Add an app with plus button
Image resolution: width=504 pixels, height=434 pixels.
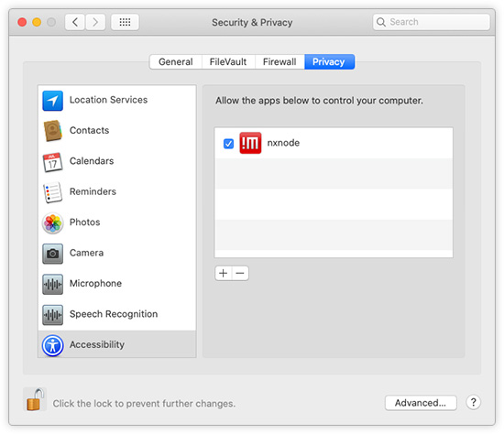click(224, 274)
